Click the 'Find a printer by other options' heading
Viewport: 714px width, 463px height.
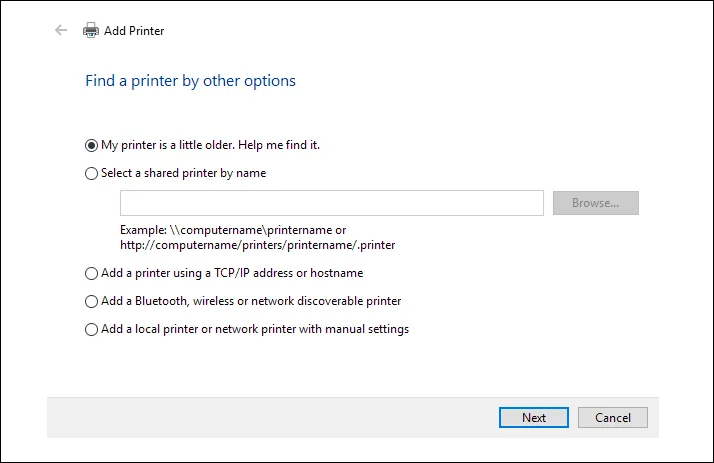point(190,81)
